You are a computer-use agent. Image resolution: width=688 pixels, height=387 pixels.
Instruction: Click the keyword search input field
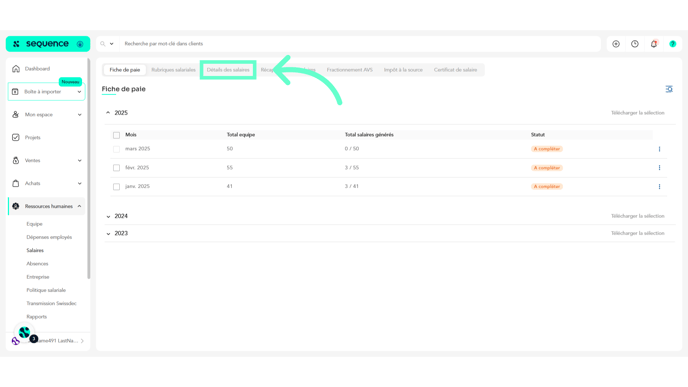coord(360,44)
